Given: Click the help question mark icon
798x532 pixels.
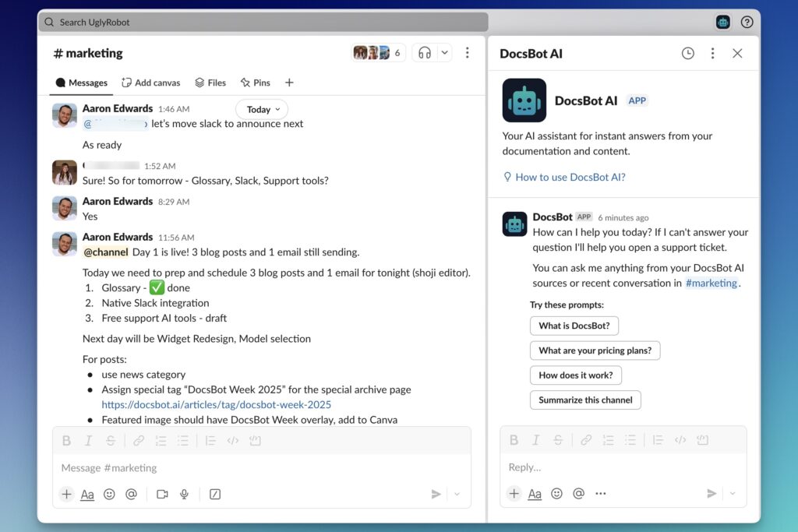Looking at the screenshot, I should (x=747, y=22).
